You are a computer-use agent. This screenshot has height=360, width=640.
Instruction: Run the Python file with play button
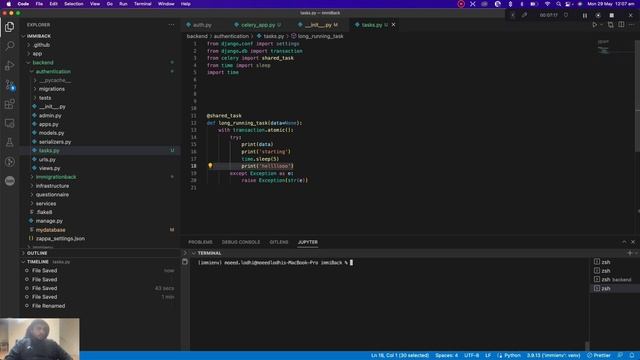tap(594, 25)
